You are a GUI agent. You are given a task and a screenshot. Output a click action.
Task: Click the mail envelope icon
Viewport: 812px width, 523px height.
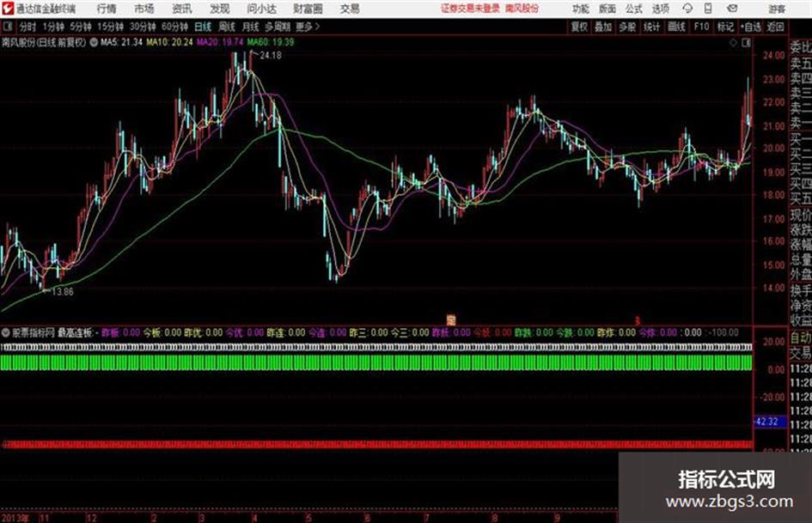[732, 9]
